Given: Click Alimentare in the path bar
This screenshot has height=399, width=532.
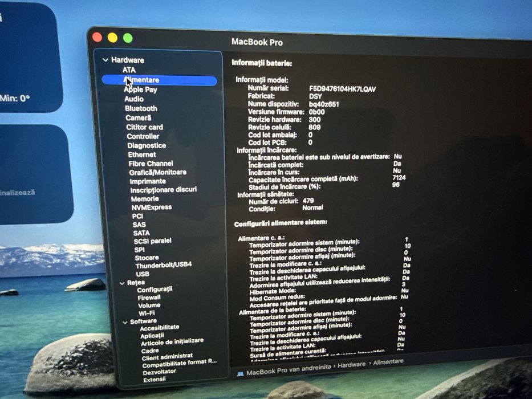Looking at the screenshot, I should point(388,362).
